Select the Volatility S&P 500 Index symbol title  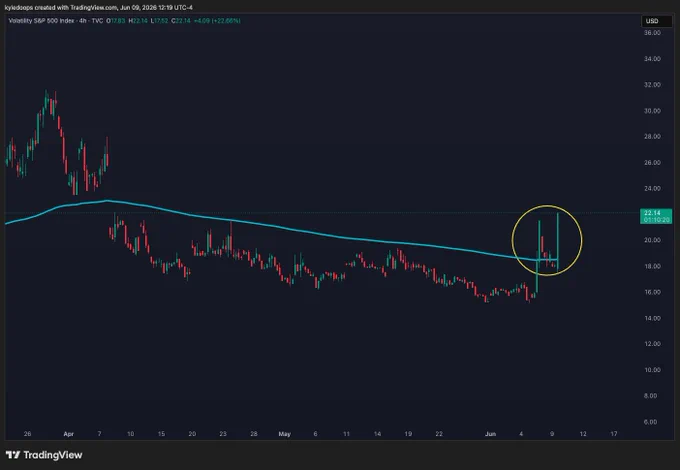click(41, 20)
